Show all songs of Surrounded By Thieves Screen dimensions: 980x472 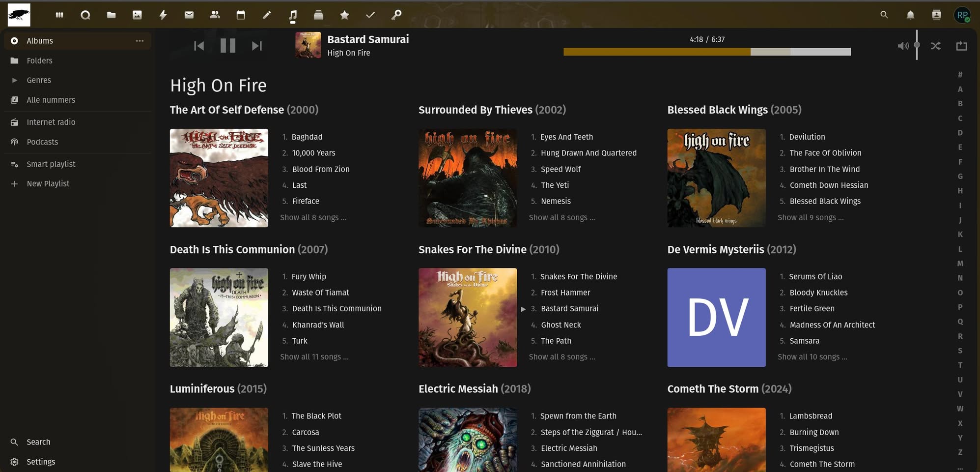coord(562,217)
